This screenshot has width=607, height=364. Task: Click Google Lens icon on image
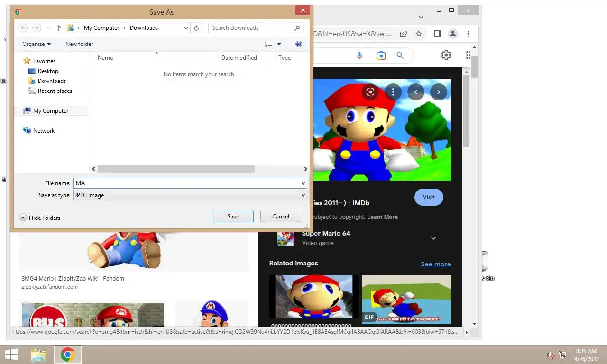[370, 92]
